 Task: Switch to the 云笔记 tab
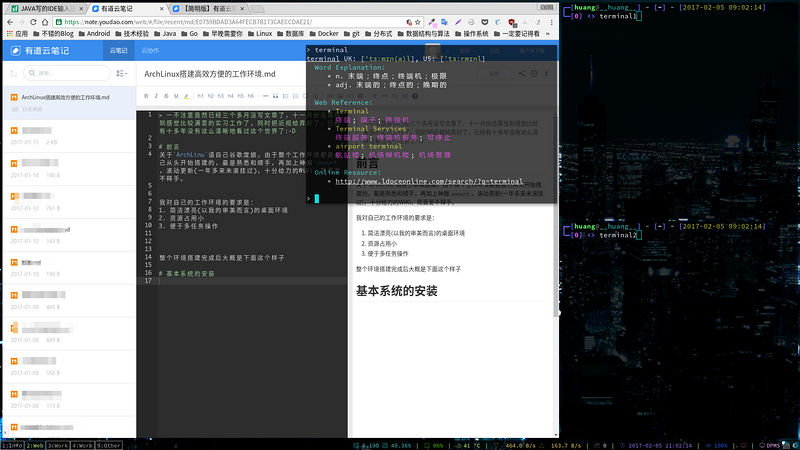[x=118, y=51]
